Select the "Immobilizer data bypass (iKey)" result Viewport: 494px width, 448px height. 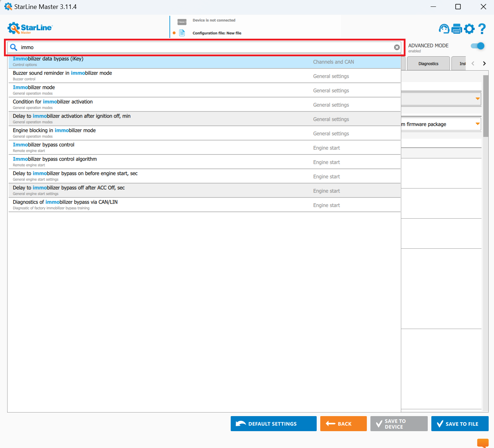pyautogui.click(x=205, y=62)
